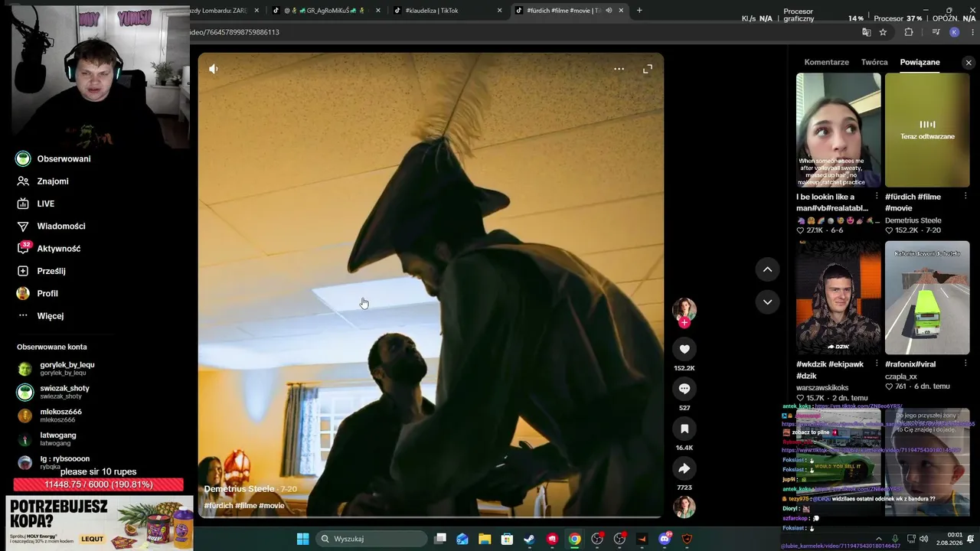Open Discord from the taskbar
Viewport: 980px width, 551px height.
click(x=665, y=539)
